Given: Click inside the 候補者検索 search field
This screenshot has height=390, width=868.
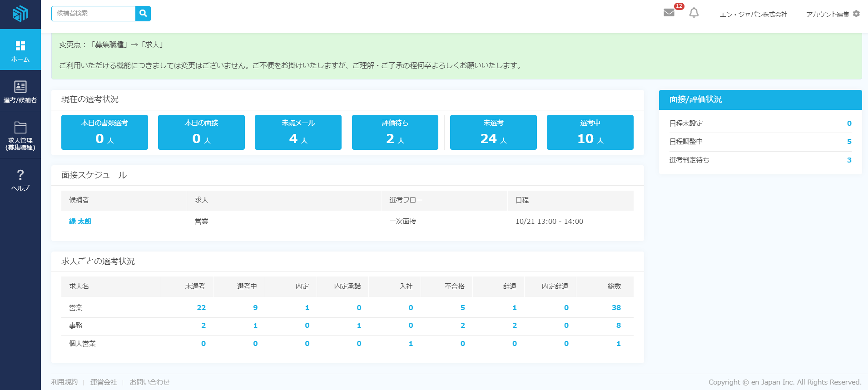Looking at the screenshot, I should point(94,14).
